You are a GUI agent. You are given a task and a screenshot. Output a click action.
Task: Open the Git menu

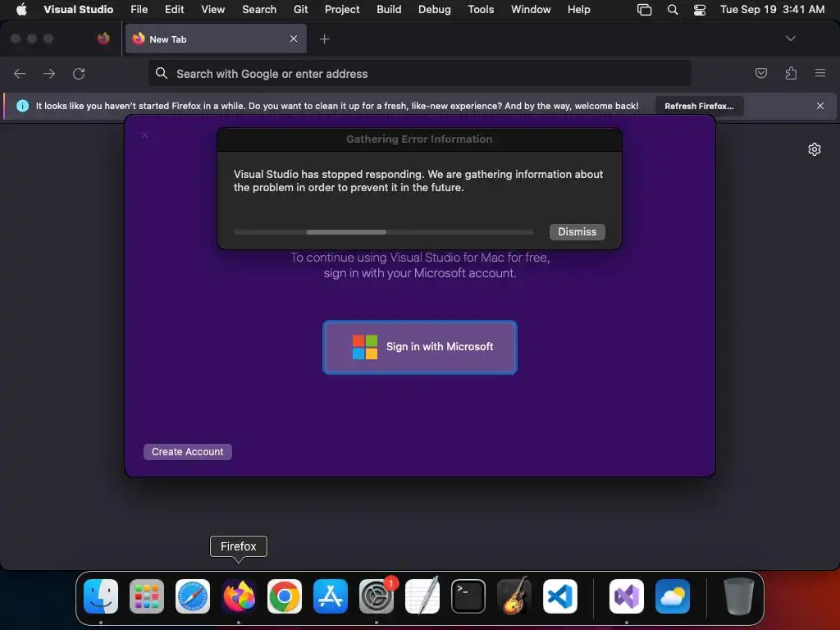click(x=301, y=10)
